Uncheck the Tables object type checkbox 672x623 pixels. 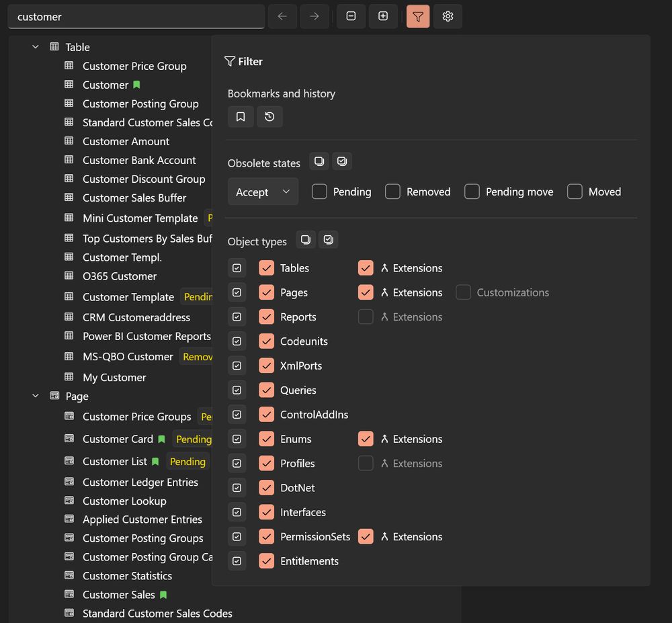[x=267, y=268]
